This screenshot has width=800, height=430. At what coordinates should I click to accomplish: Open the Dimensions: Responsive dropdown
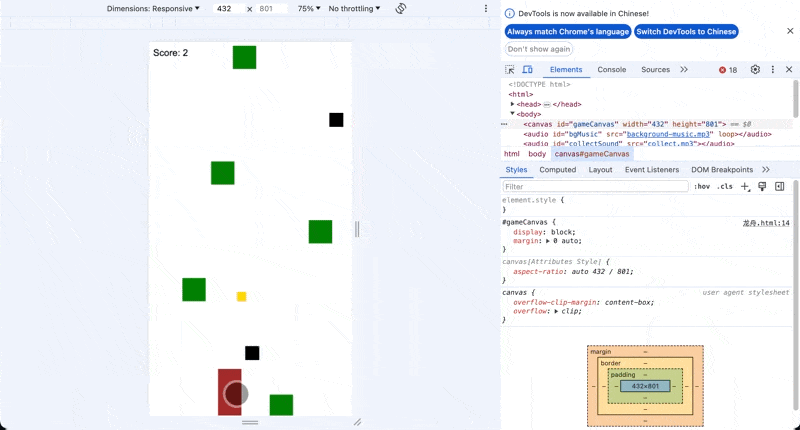(x=155, y=8)
